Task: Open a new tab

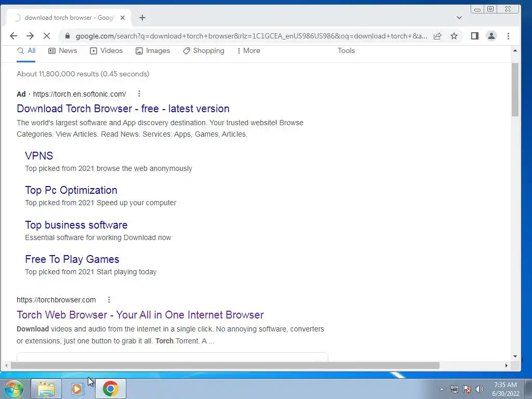Action: [x=142, y=18]
